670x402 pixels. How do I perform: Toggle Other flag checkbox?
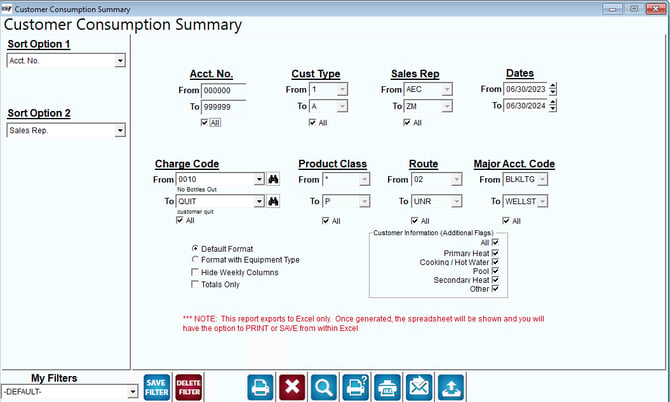pos(495,289)
